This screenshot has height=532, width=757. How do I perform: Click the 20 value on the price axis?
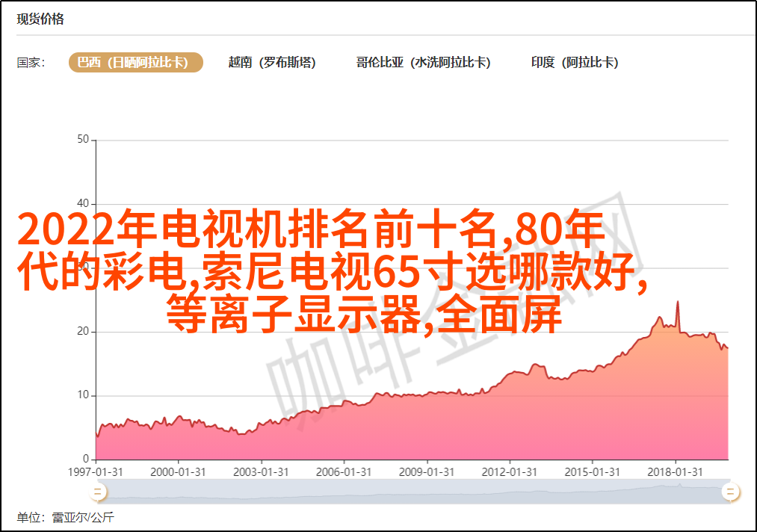pyautogui.click(x=83, y=331)
